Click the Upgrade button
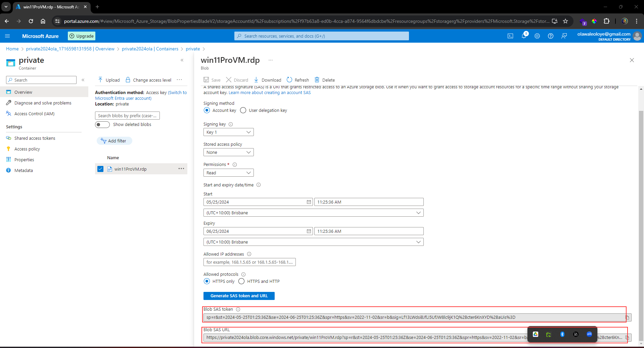 82,36
